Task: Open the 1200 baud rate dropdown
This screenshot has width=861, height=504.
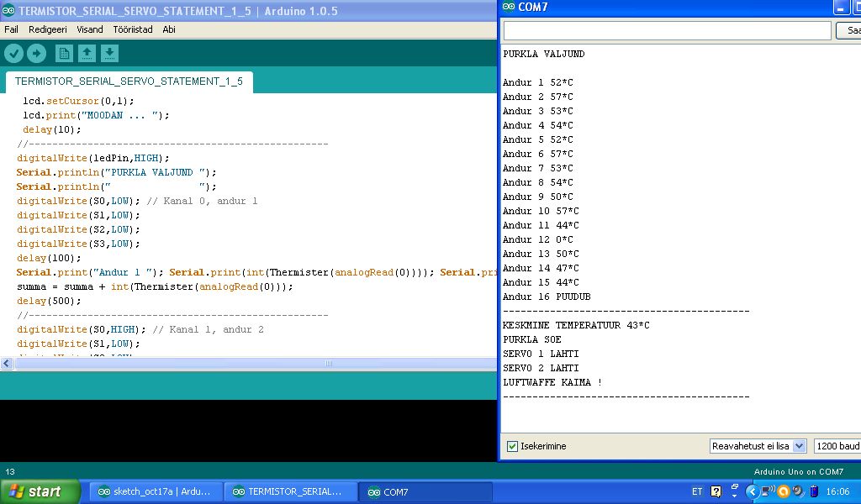Action: coord(836,446)
